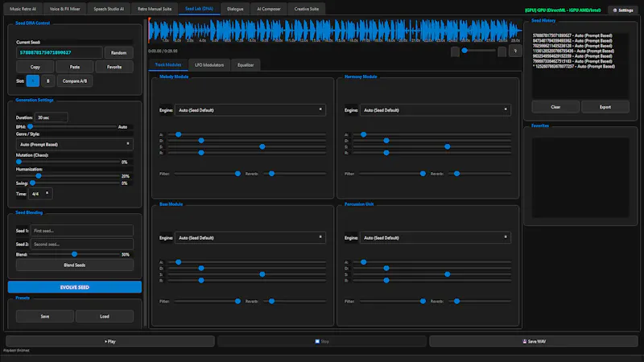Click the Paste seed button
This screenshot has height=362, width=644.
coord(75,67)
